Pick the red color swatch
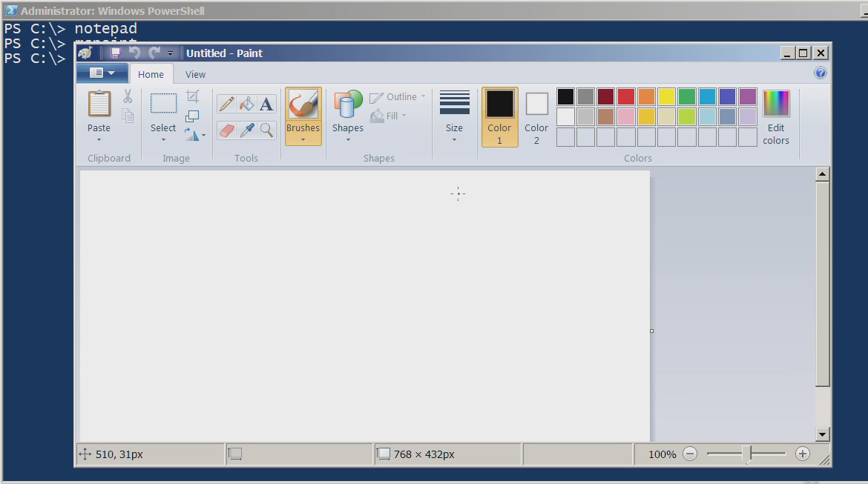 [626, 97]
